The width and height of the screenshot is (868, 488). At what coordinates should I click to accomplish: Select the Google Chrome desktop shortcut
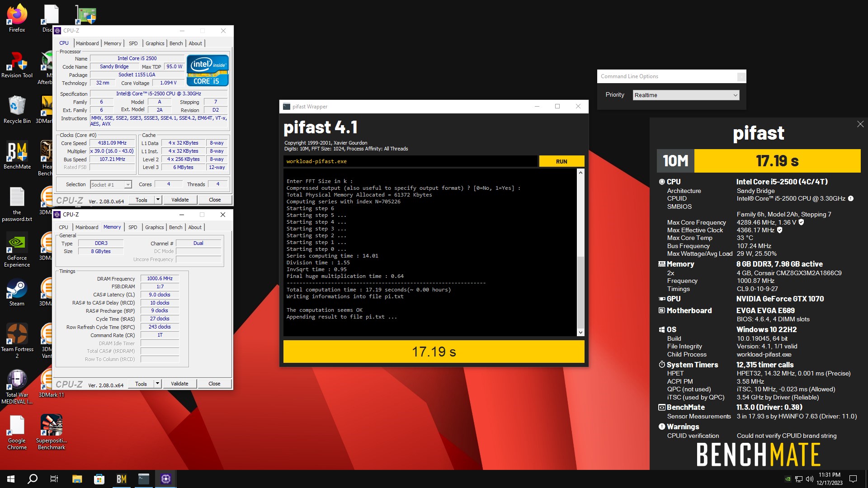tap(17, 432)
